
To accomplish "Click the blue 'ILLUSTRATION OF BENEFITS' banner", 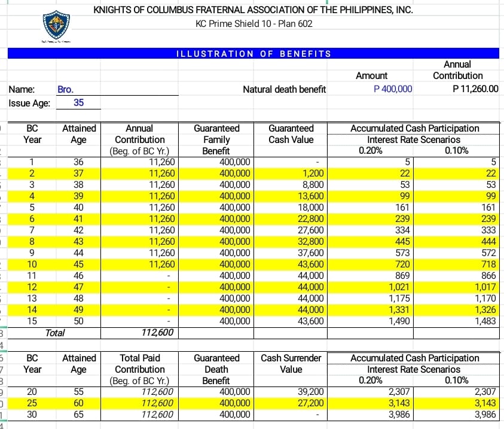I will (x=253, y=53).
